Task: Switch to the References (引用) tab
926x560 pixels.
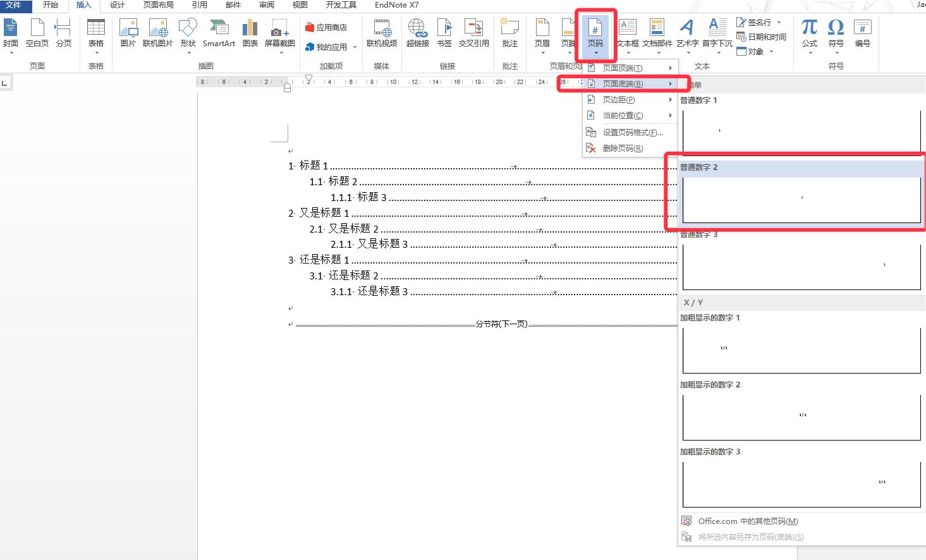Action: 200,5
